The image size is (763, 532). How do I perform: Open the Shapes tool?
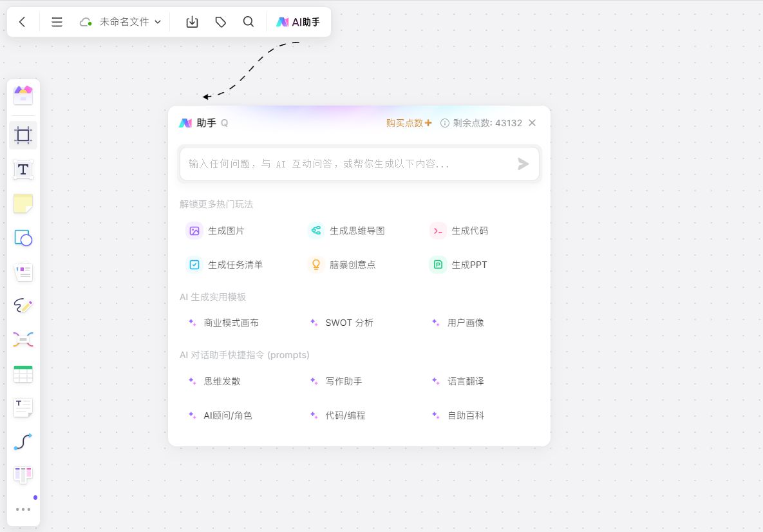tap(23, 238)
